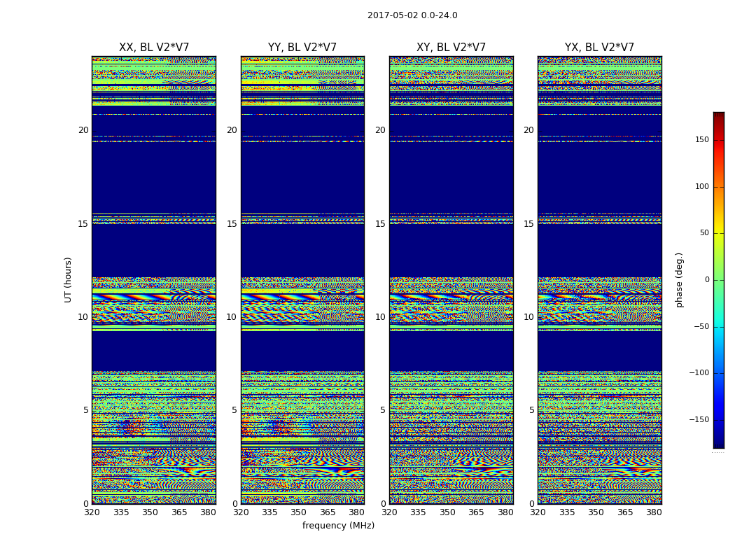Viewport: 735px width, 560px height.
Task: Pick the dark blue bottom of the colorbar
Action: point(718,444)
